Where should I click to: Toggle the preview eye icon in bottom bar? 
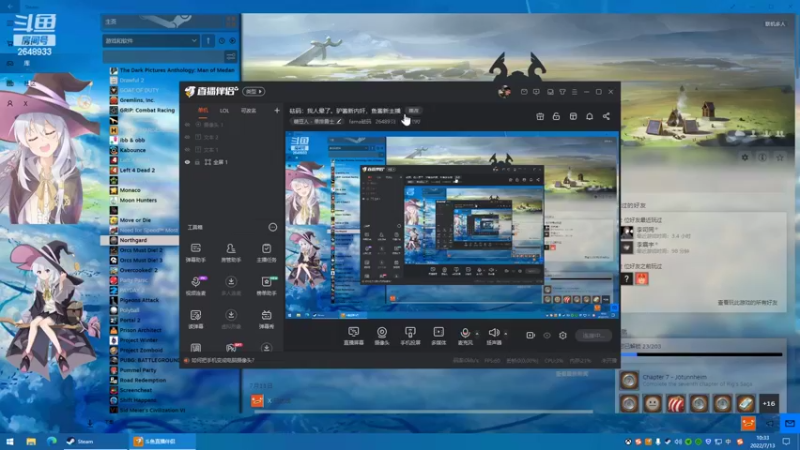point(547,335)
